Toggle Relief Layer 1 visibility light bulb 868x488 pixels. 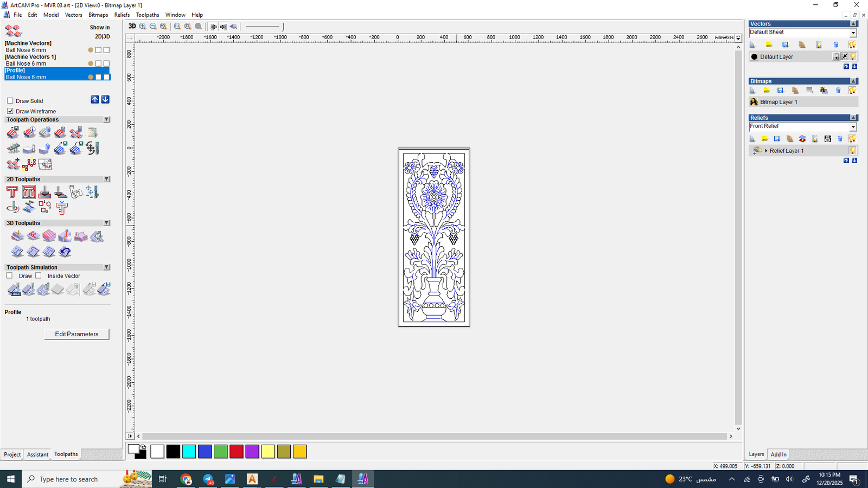[x=852, y=151]
